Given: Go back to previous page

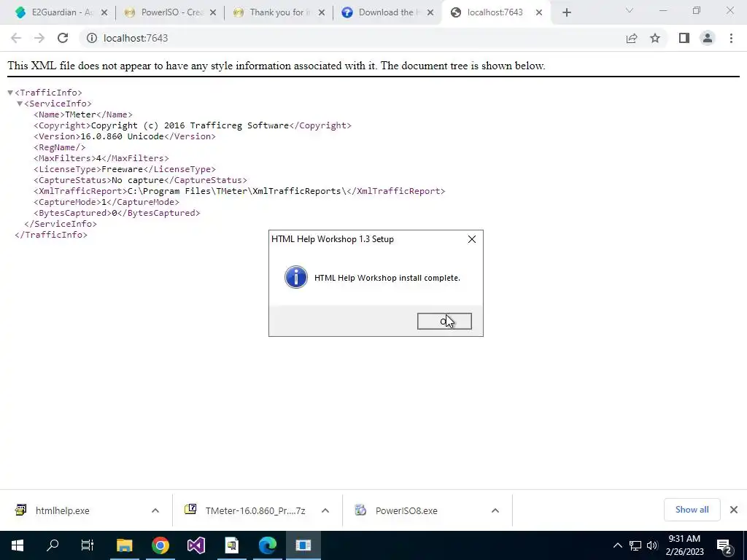Looking at the screenshot, I should pyautogui.click(x=16, y=38).
